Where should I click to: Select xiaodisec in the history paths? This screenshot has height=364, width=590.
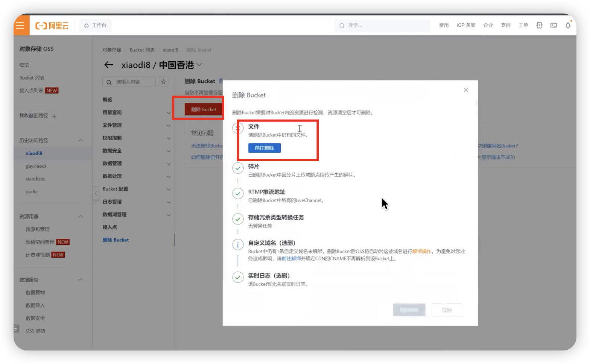coord(35,179)
